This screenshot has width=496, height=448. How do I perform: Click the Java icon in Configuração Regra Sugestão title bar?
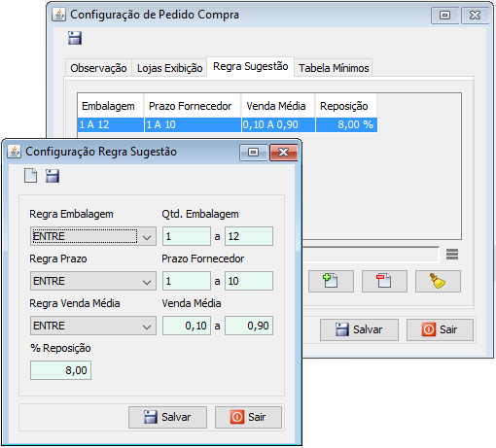[x=14, y=152]
